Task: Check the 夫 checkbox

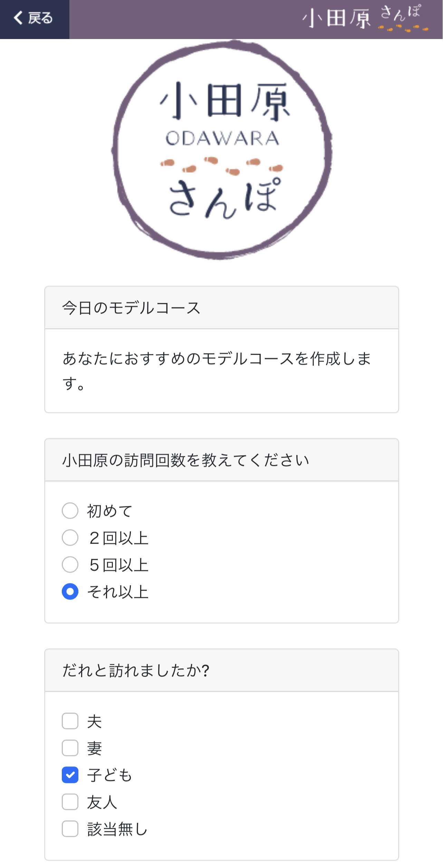Action: click(70, 721)
